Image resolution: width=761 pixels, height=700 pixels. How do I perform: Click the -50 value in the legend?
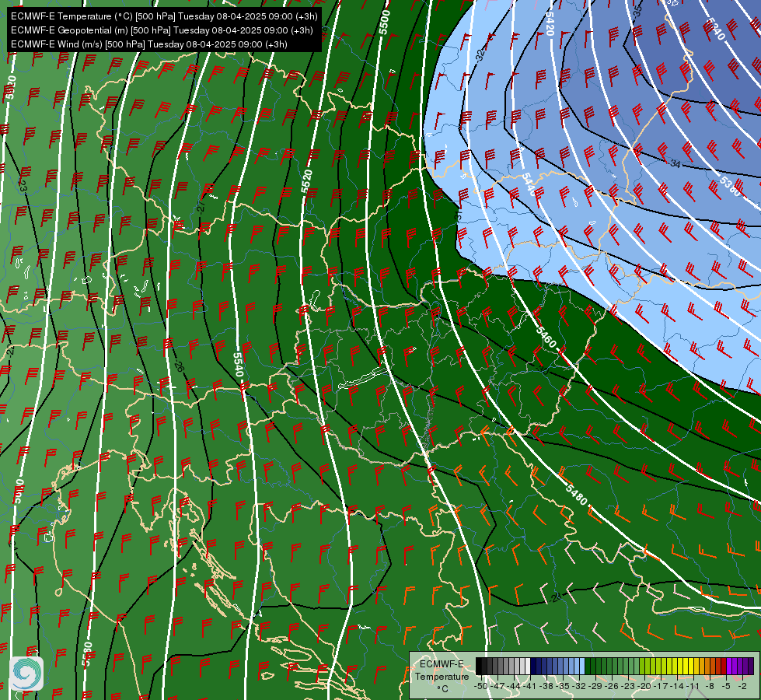pos(480,686)
